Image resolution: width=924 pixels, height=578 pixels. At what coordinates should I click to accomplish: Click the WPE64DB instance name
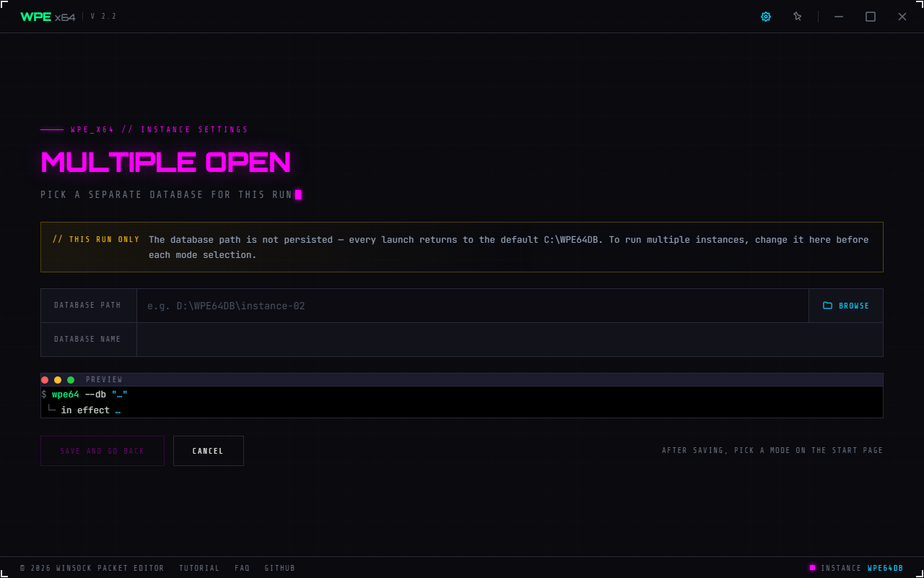click(886, 569)
